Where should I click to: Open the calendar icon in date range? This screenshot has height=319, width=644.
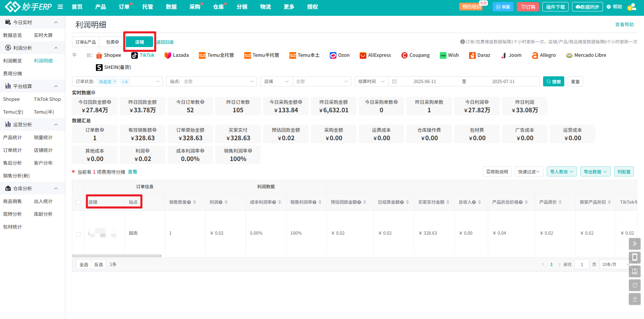[394, 82]
